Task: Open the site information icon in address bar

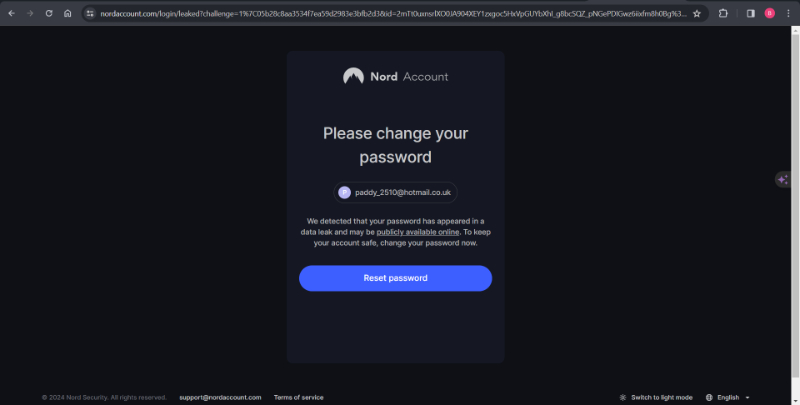Action: [x=90, y=13]
